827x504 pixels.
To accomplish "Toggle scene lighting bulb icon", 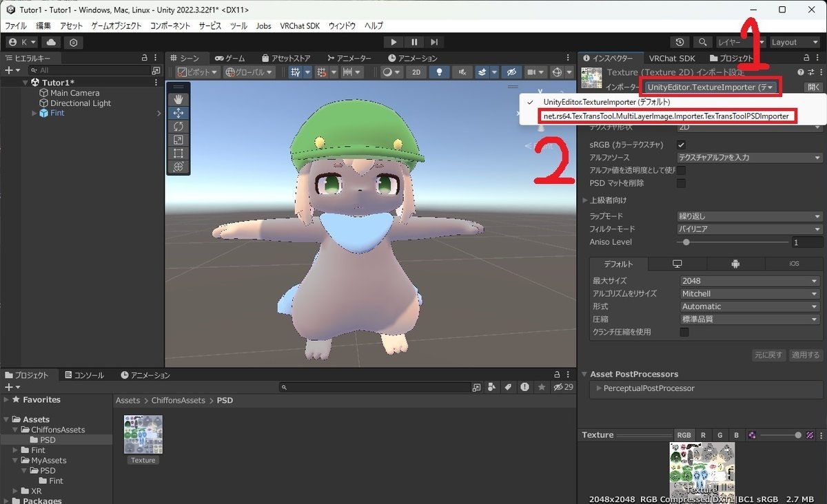I will pyautogui.click(x=438, y=72).
